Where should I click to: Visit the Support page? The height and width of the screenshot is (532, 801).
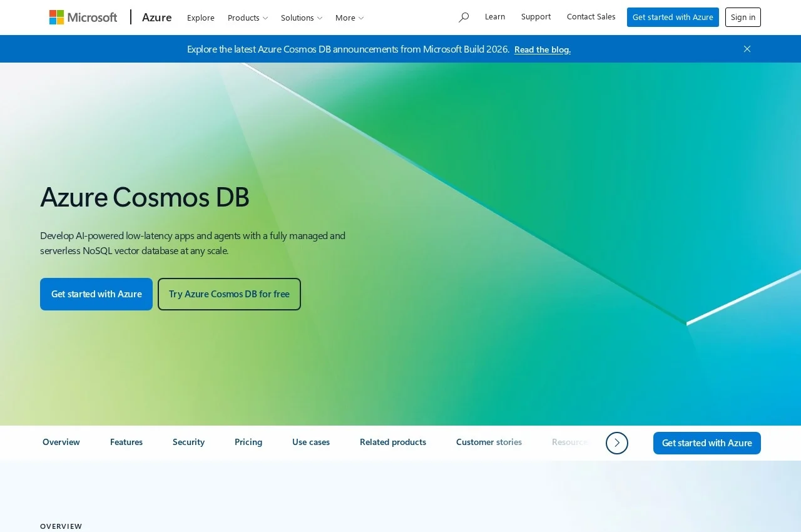[x=536, y=17]
